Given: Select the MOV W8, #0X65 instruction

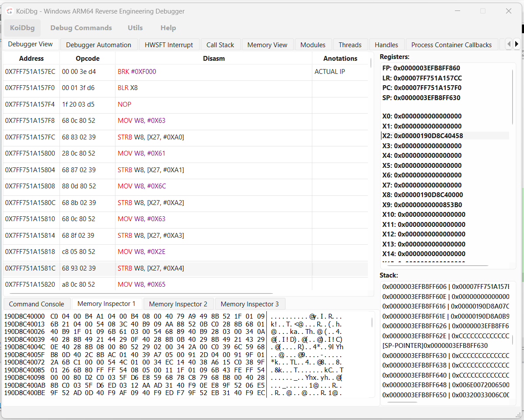Looking at the screenshot, I should pyautogui.click(x=186, y=285).
